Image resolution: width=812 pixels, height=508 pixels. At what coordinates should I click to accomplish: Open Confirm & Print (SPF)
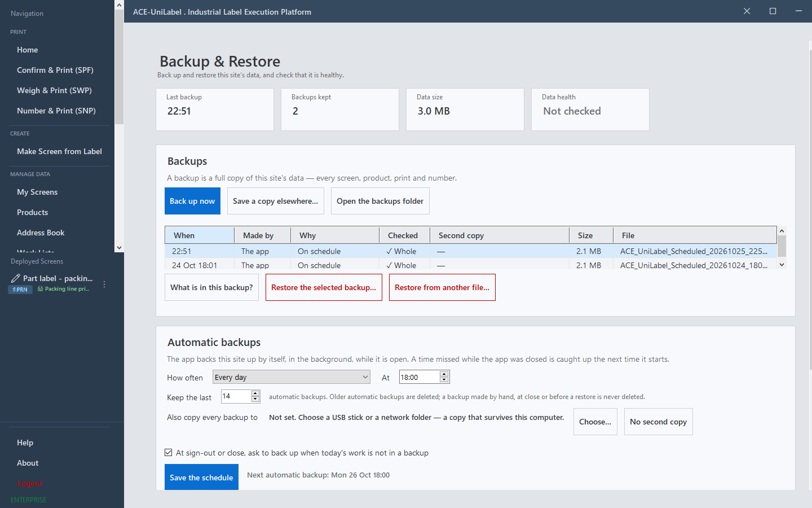click(55, 70)
